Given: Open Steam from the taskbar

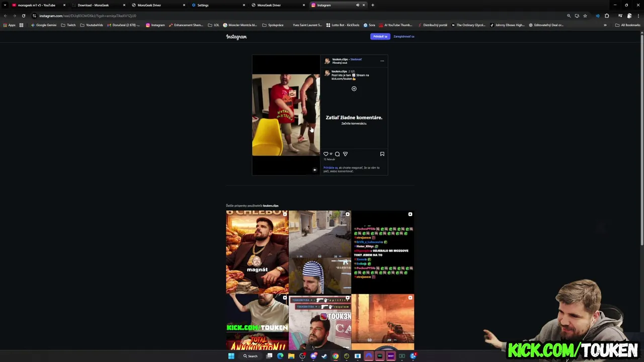Looking at the screenshot, I should click(324, 356).
